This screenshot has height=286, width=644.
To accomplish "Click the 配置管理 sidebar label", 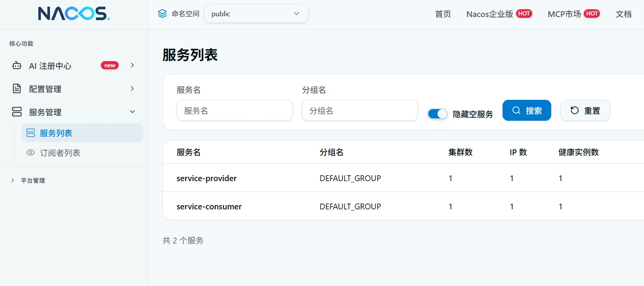I will point(45,89).
